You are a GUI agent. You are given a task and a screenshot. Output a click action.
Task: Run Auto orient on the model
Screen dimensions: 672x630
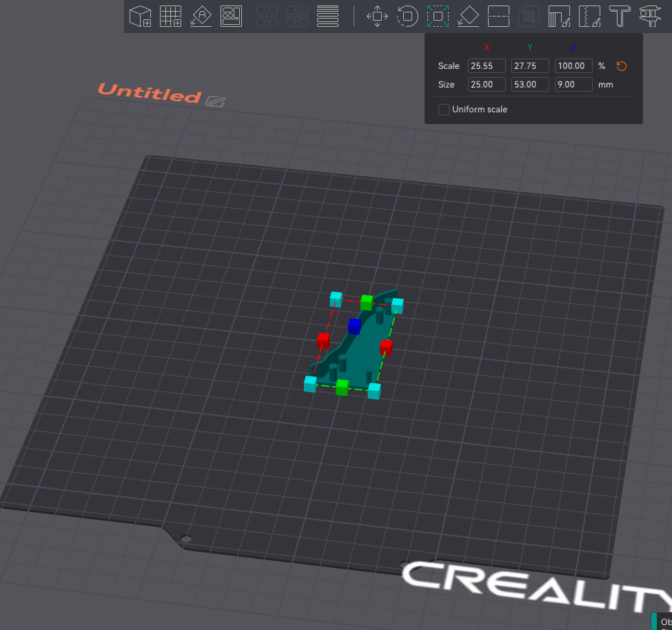pos(201,17)
